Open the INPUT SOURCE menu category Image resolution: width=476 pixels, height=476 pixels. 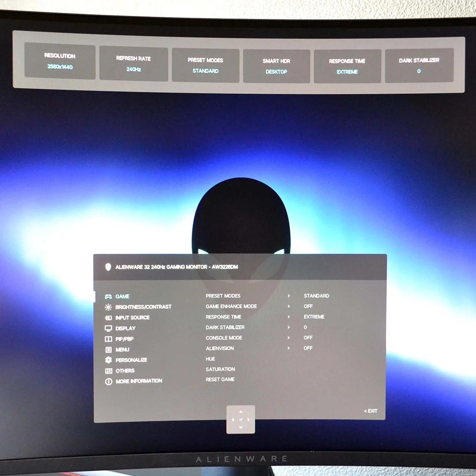(132, 317)
